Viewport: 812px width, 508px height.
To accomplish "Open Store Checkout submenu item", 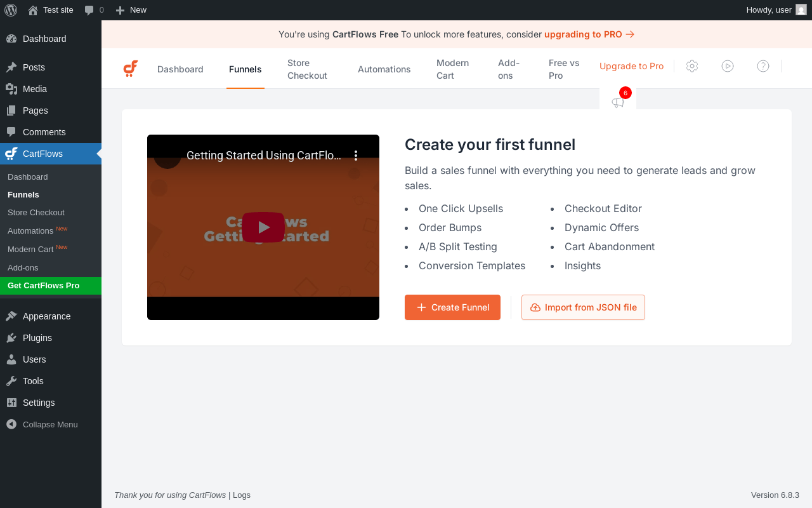I will click(51, 213).
